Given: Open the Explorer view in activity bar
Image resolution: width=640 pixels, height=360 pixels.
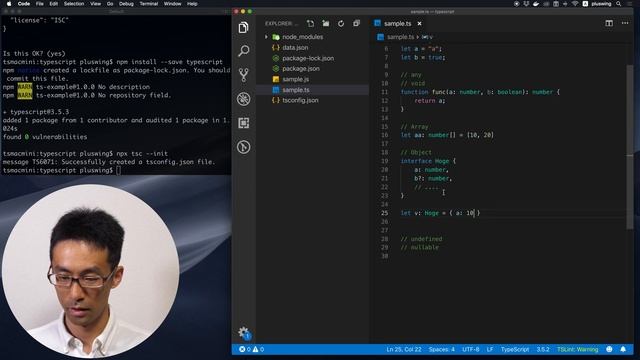Looking at the screenshot, I should (244, 27).
